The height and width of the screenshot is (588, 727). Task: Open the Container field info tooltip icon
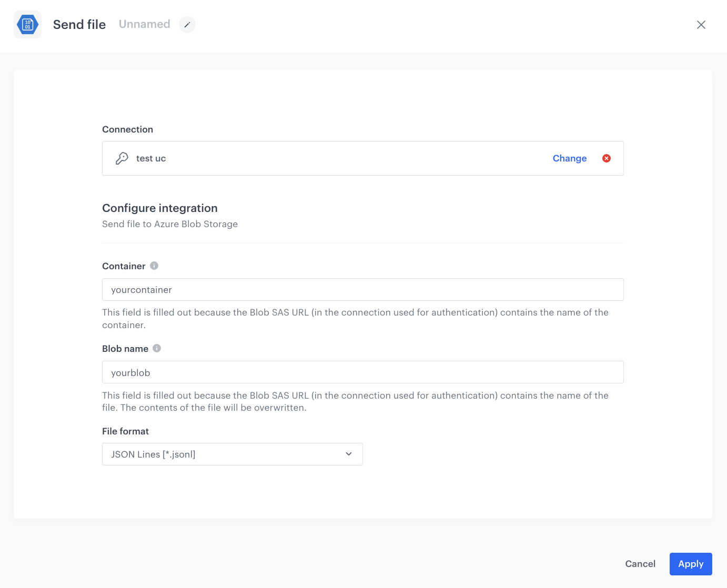pyautogui.click(x=154, y=266)
